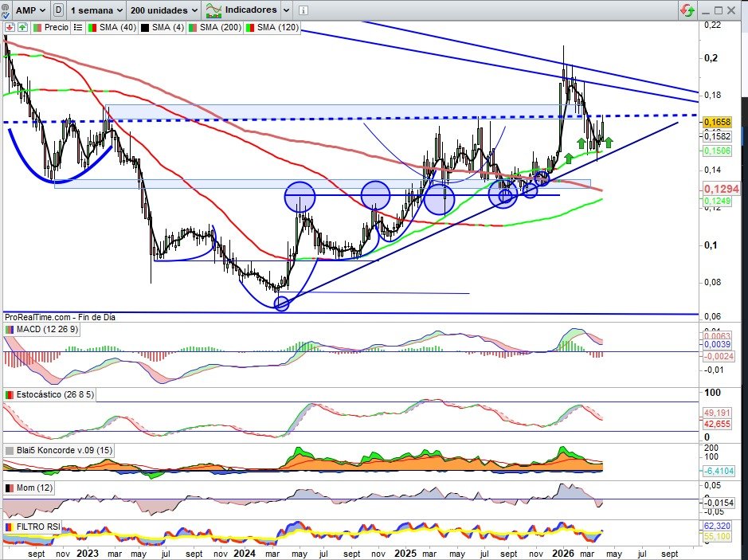
Task: Click the 2024 label on time axis
Action: click(245, 554)
